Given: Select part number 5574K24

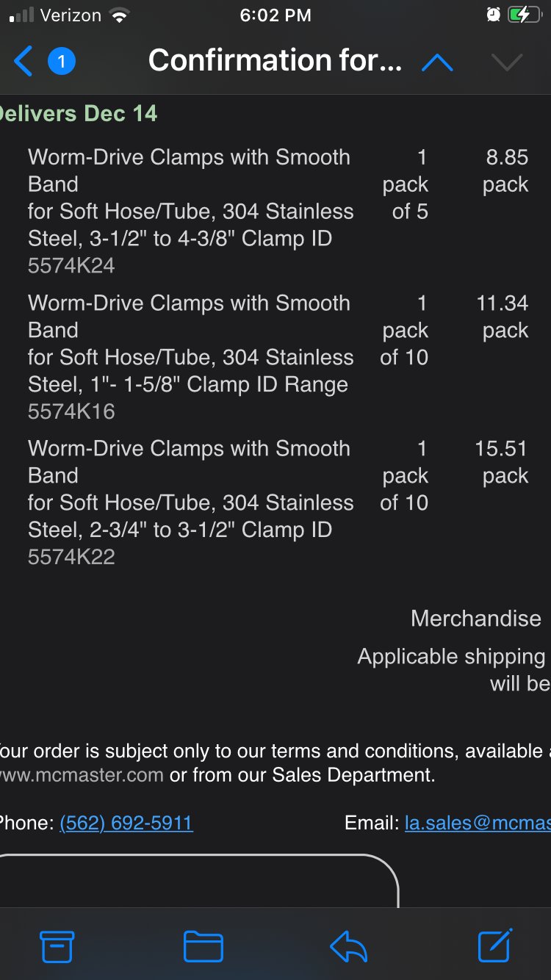Looking at the screenshot, I should pos(71,266).
